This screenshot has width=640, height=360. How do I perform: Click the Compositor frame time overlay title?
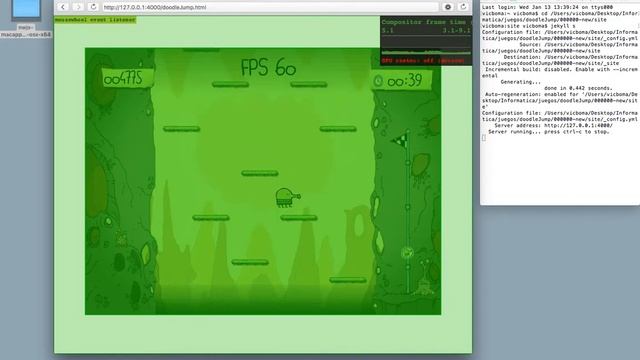pos(424,22)
